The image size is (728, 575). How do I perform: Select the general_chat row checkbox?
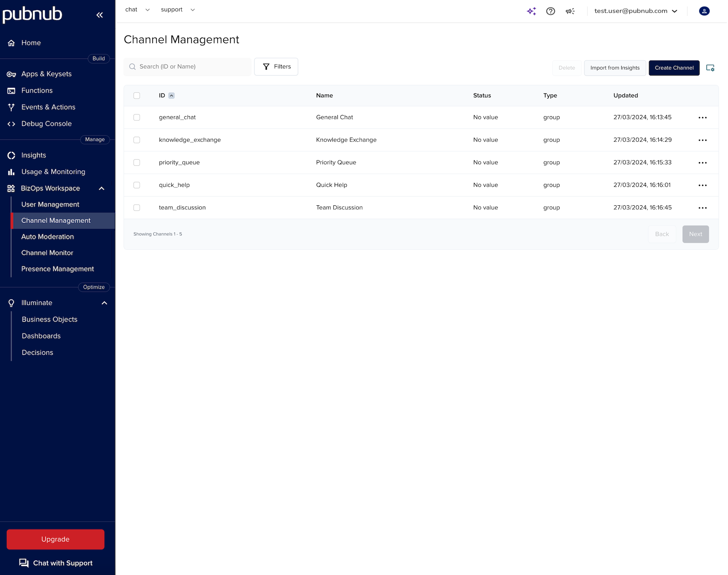tap(136, 117)
